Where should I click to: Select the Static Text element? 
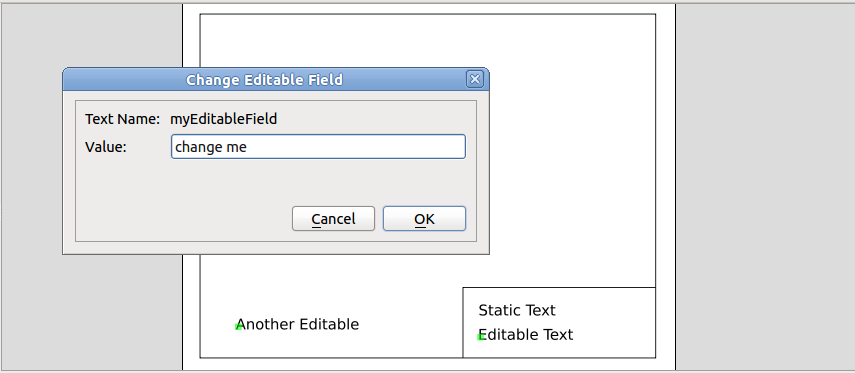coord(517,310)
